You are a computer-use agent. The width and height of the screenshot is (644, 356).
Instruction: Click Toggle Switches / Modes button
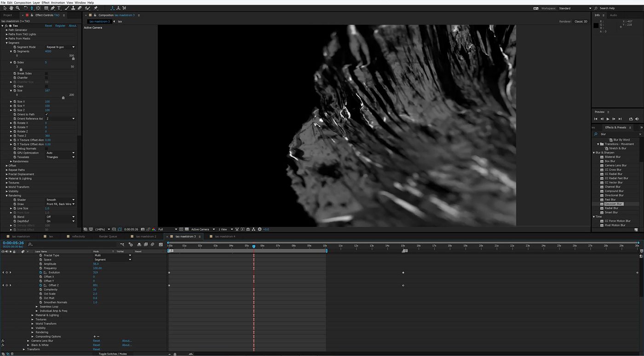(113, 354)
